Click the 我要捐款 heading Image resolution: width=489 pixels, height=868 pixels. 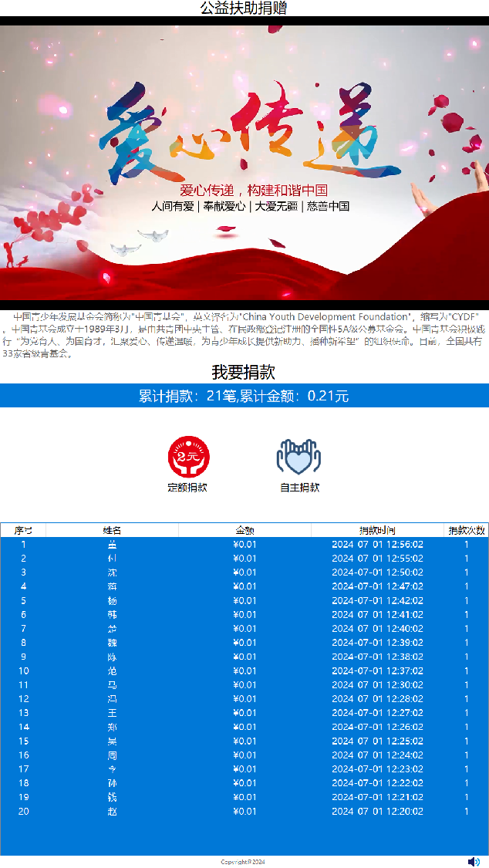(x=244, y=372)
